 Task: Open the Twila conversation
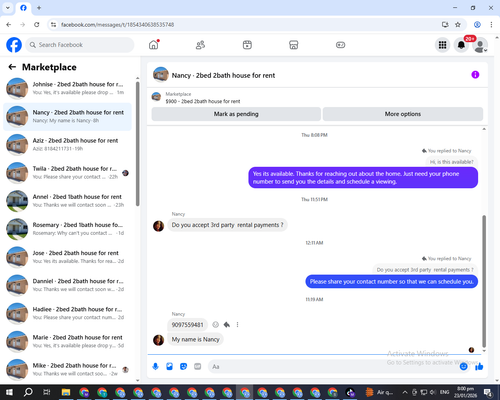[67, 173]
